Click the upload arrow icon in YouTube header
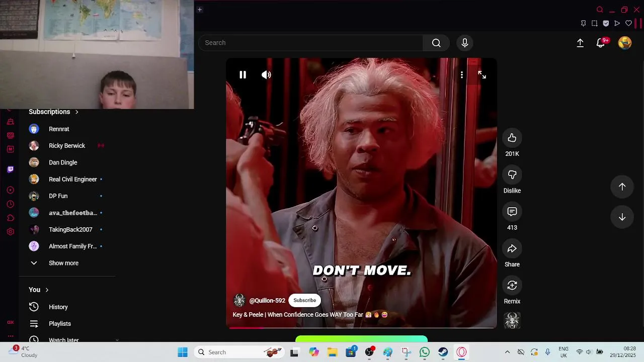This screenshot has height=362, width=644. click(x=580, y=43)
